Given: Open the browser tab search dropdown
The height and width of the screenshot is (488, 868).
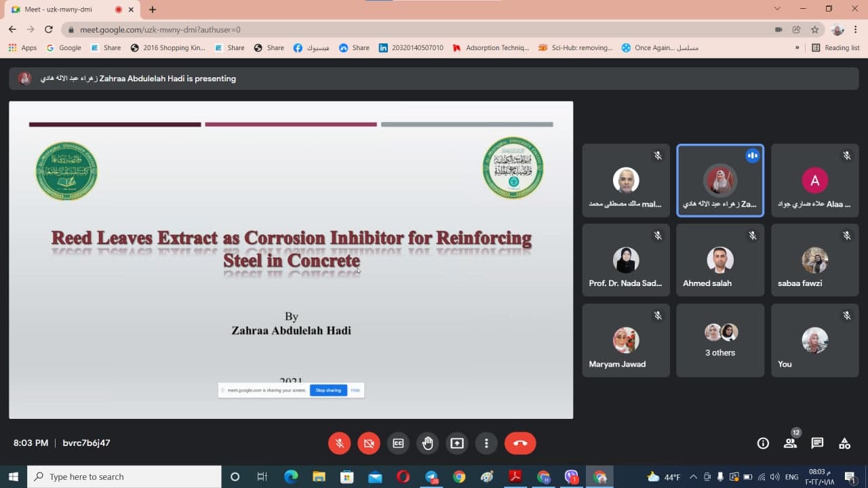Looking at the screenshot, I should tap(776, 8).
